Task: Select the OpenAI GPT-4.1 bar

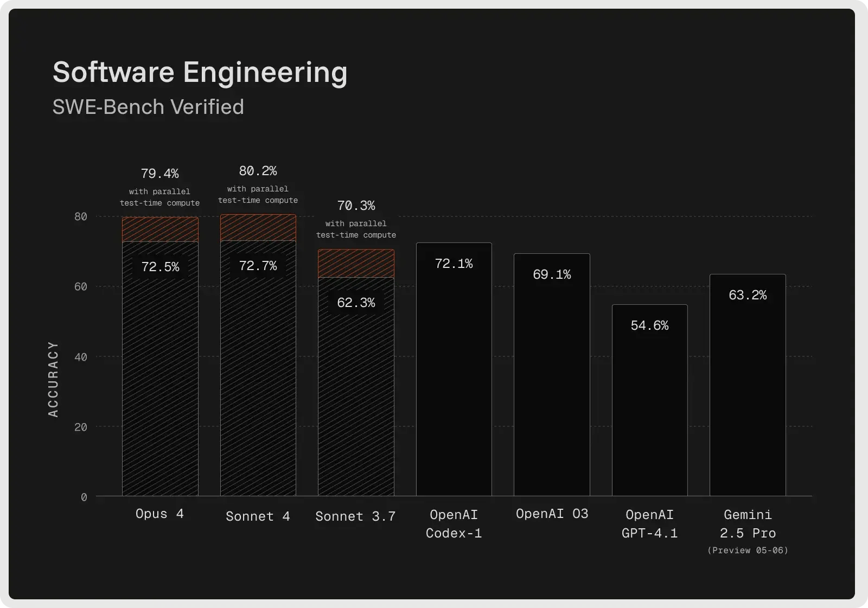Action: pos(649,401)
